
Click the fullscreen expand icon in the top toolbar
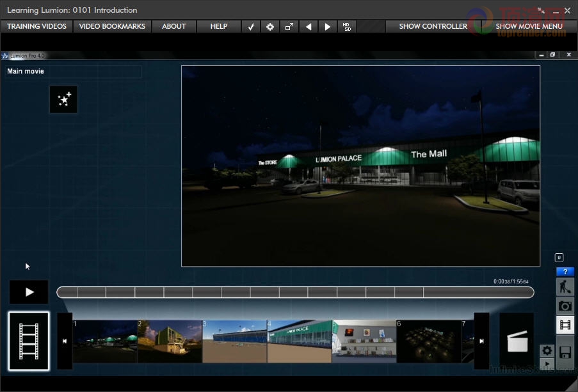tap(289, 26)
